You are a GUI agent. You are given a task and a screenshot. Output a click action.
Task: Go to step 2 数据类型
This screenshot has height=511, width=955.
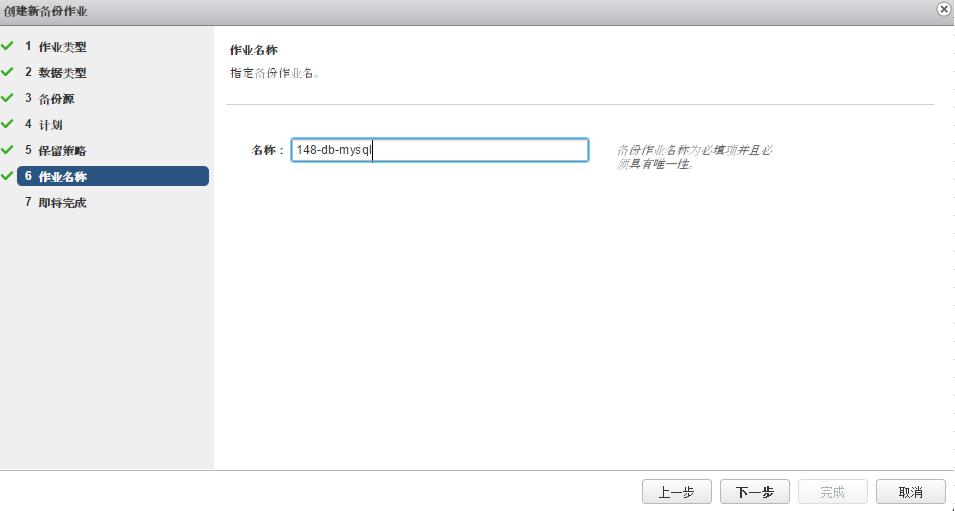click(55, 72)
